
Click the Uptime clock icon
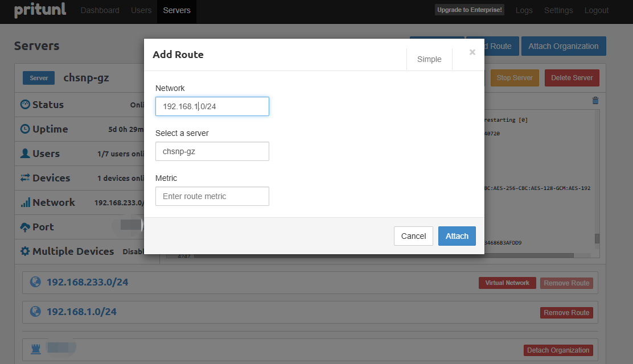click(x=25, y=129)
